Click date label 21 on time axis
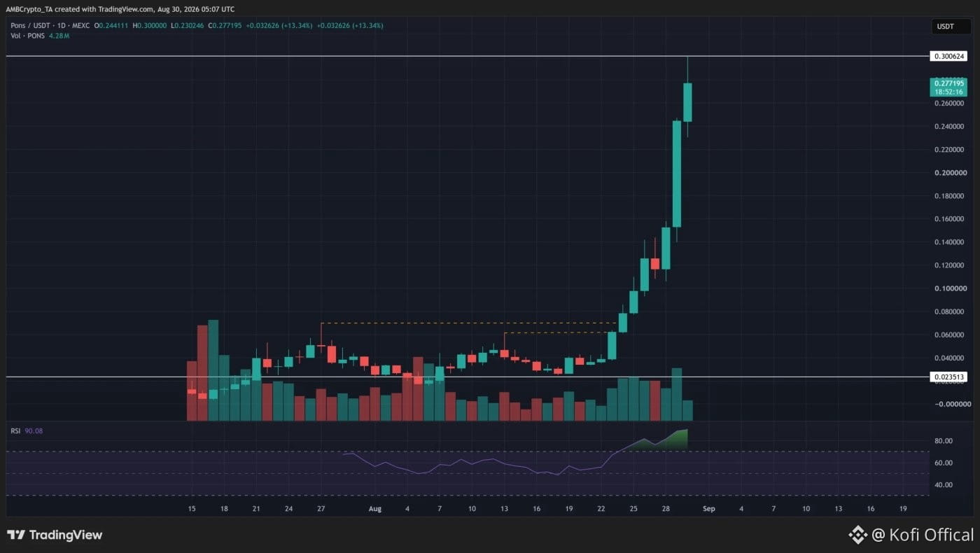The image size is (980, 553). pos(256,508)
